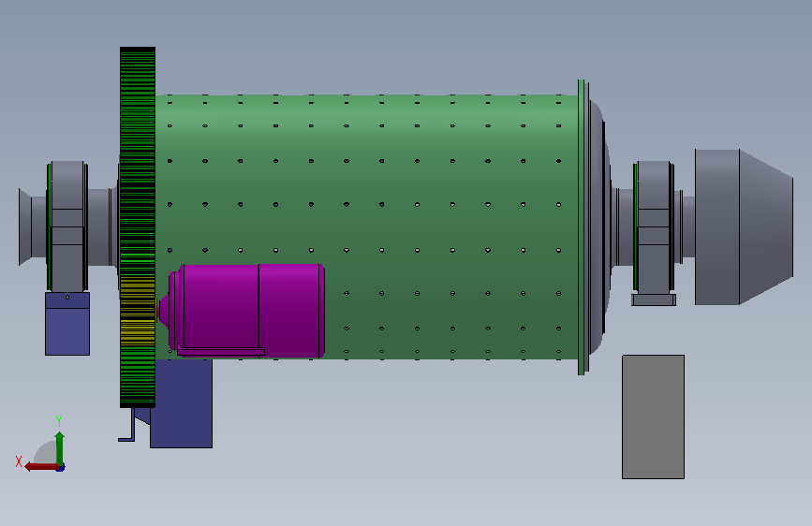Select the green cylindrical drum shell

[366, 226]
